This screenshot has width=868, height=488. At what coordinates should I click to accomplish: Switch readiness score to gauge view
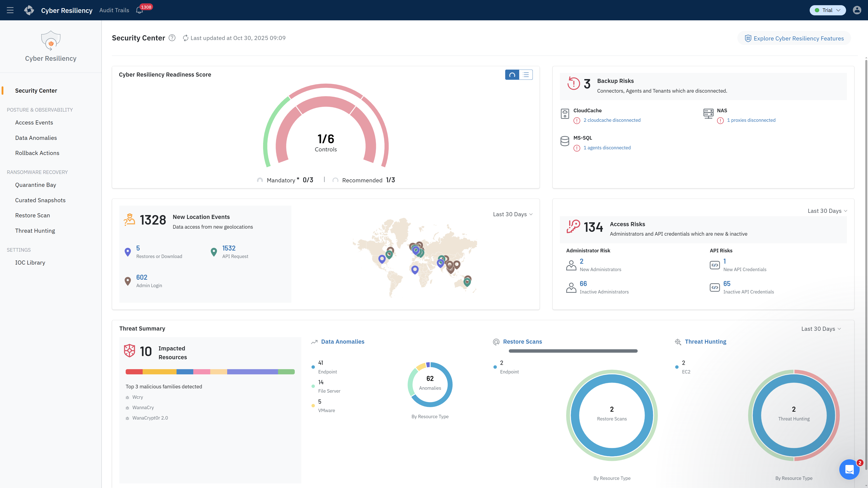click(x=512, y=75)
